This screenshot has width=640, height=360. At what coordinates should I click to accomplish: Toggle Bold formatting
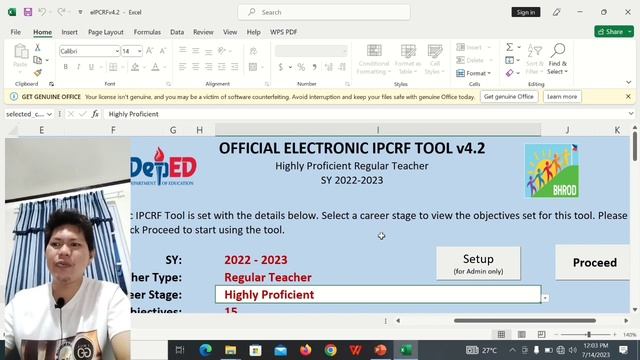[x=65, y=67]
